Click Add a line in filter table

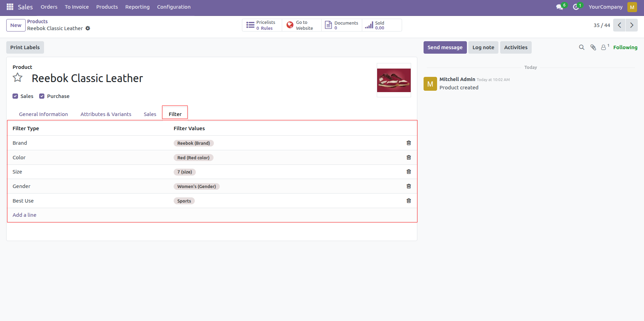[25, 215]
